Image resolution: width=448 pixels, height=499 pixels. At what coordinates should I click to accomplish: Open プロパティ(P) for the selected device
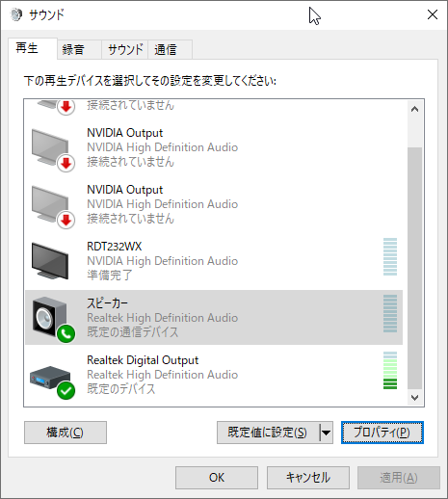382,433
